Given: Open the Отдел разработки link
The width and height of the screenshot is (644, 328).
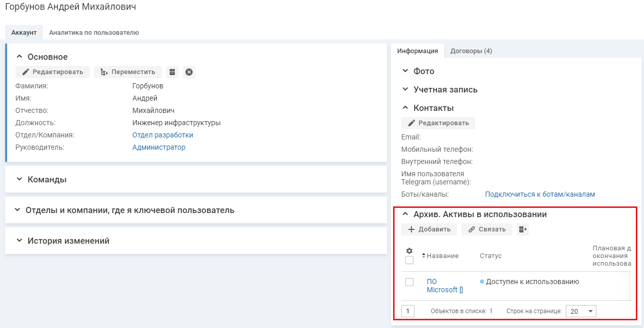Looking at the screenshot, I should click(163, 135).
